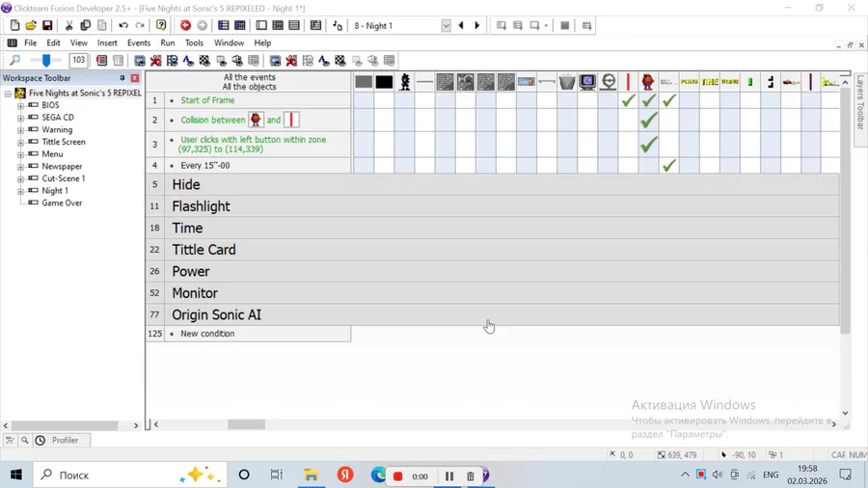Open the Edit menu
This screenshot has height=488, width=868.
point(53,42)
